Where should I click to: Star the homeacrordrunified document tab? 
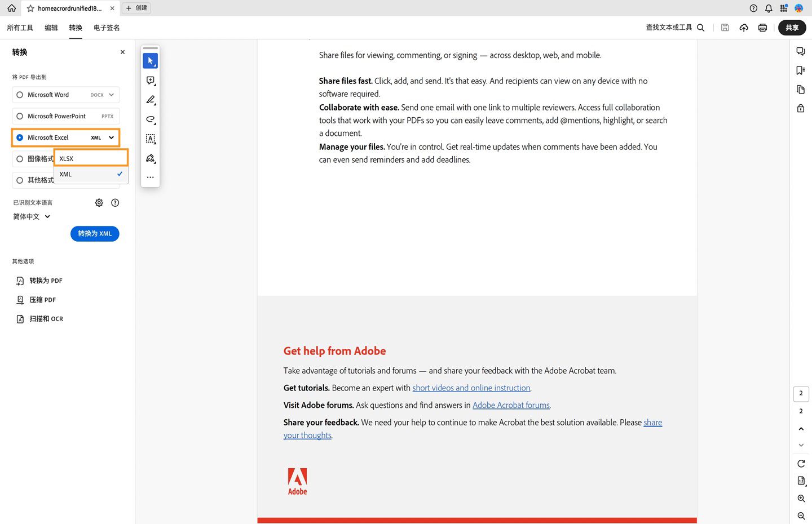point(30,8)
